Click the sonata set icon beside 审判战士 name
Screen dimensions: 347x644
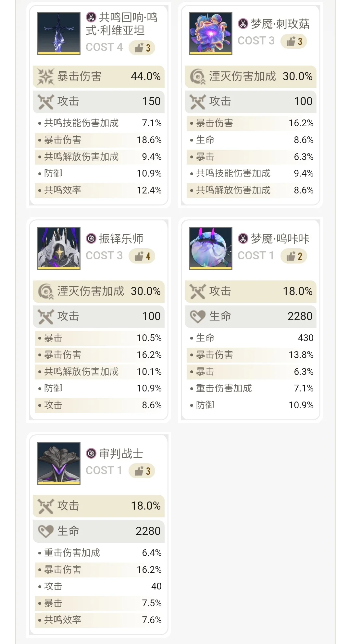91,453
